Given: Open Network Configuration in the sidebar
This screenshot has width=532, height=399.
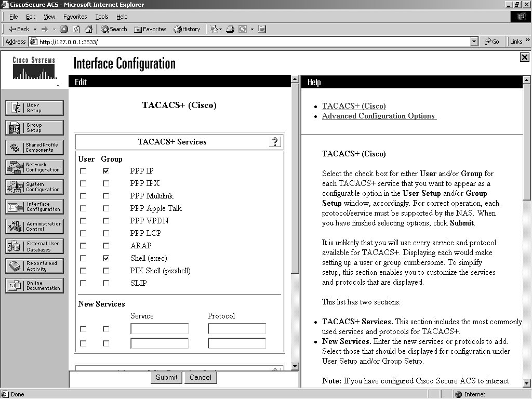Looking at the screenshot, I should 34,167.
